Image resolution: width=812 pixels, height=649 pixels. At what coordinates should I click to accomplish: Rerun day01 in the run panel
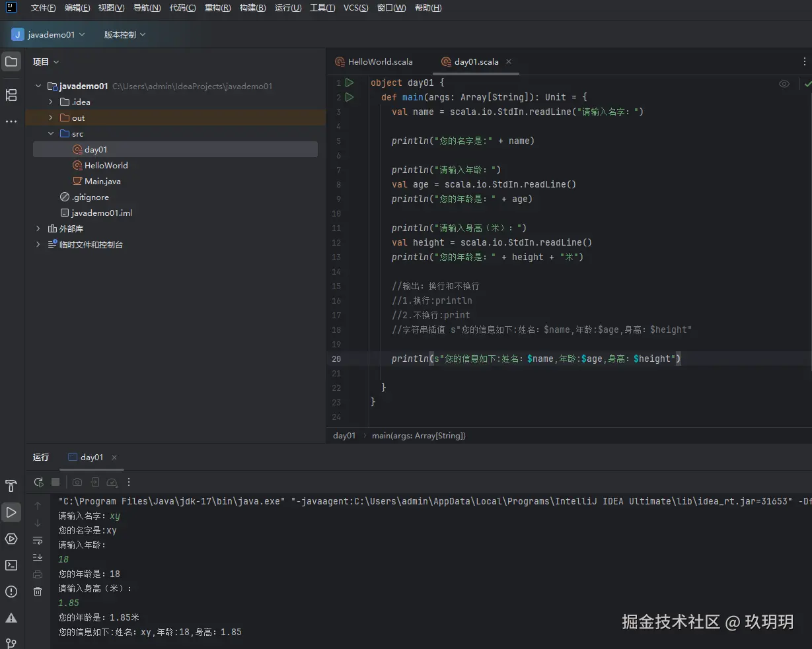(39, 482)
